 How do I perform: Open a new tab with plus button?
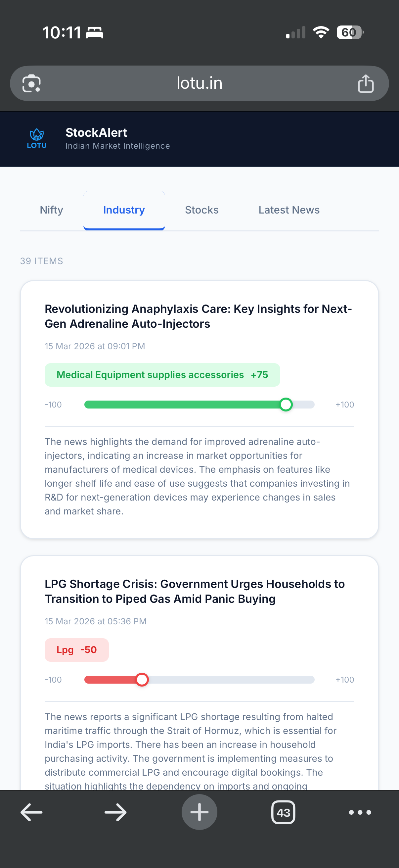pyautogui.click(x=199, y=812)
